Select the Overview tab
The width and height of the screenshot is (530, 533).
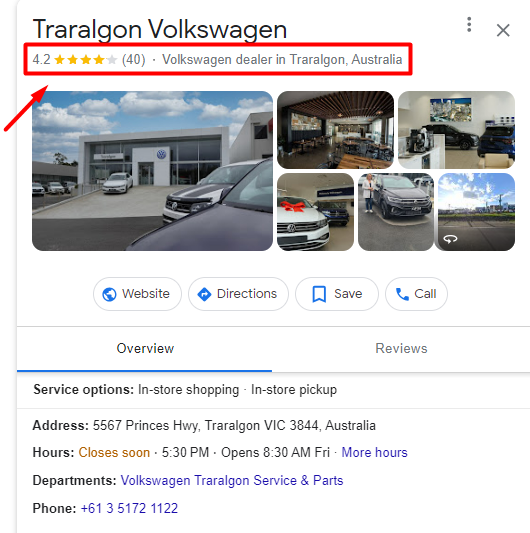(145, 349)
